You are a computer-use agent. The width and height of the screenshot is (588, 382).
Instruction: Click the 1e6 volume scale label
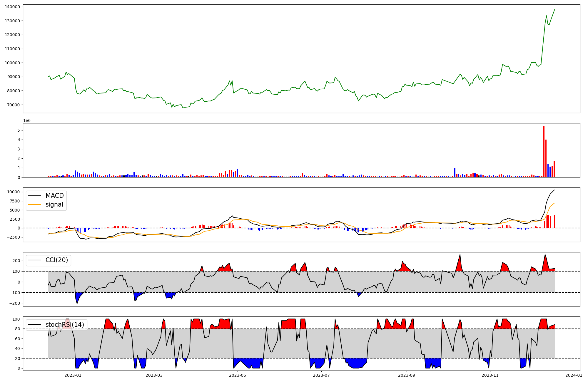coord(27,121)
